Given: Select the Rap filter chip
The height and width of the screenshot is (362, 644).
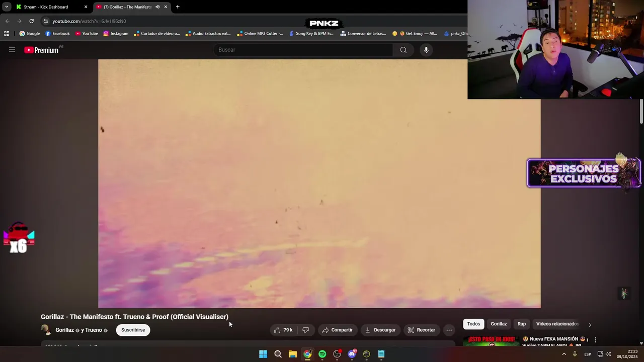Looking at the screenshot, I should [x=522, y=324].
